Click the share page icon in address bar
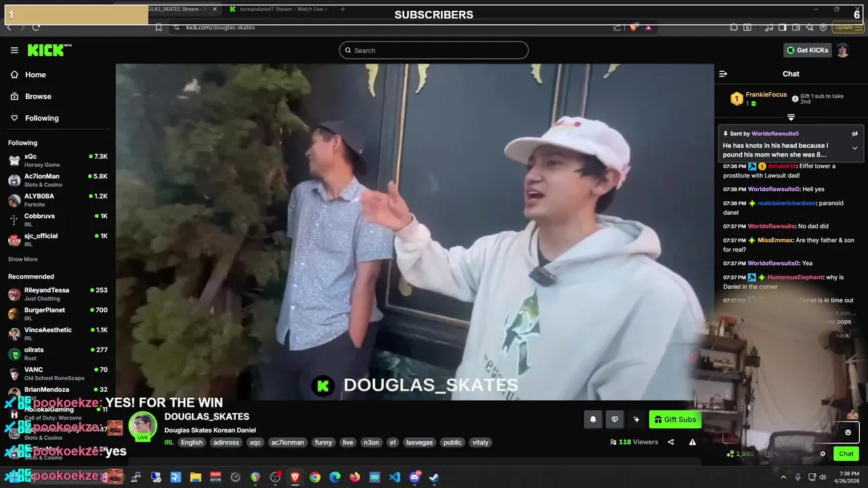 coord(616,27)
